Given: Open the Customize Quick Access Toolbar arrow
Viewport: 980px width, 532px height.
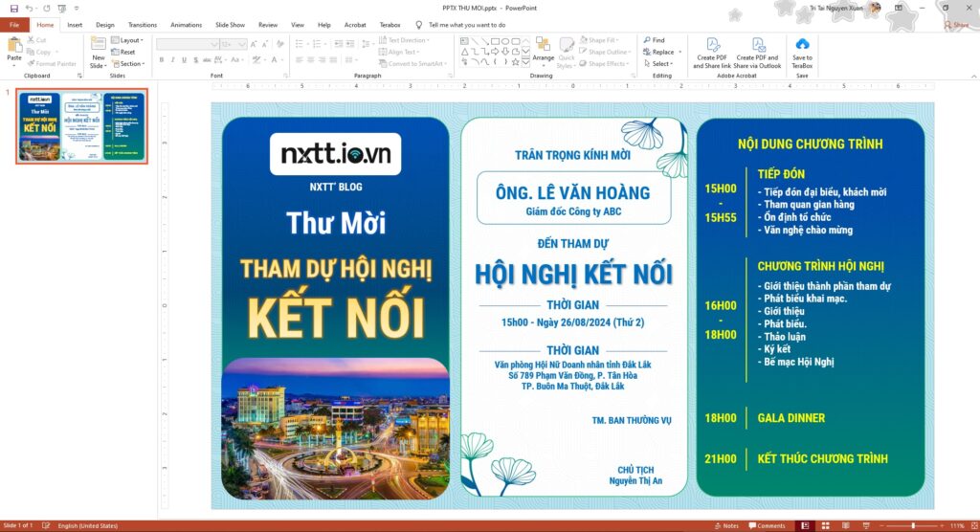Looking at the screenshot, I should [x=77, y=8].
